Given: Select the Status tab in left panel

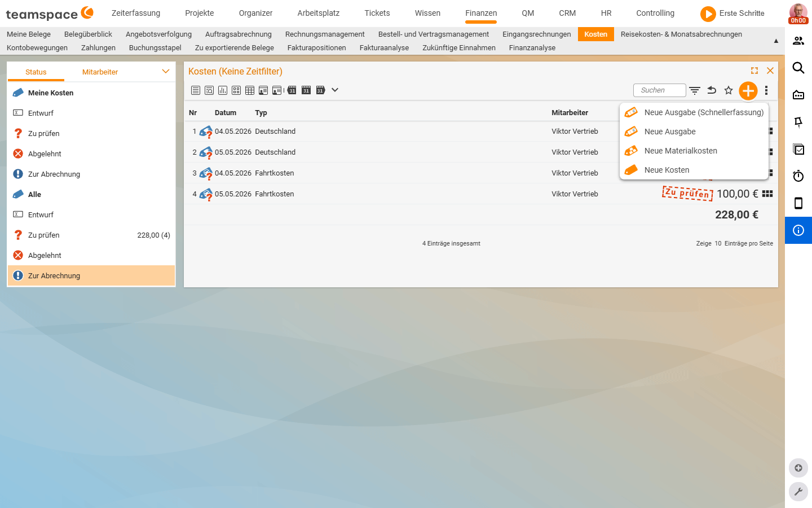Looking at the screenshot, I should point(36,72).
